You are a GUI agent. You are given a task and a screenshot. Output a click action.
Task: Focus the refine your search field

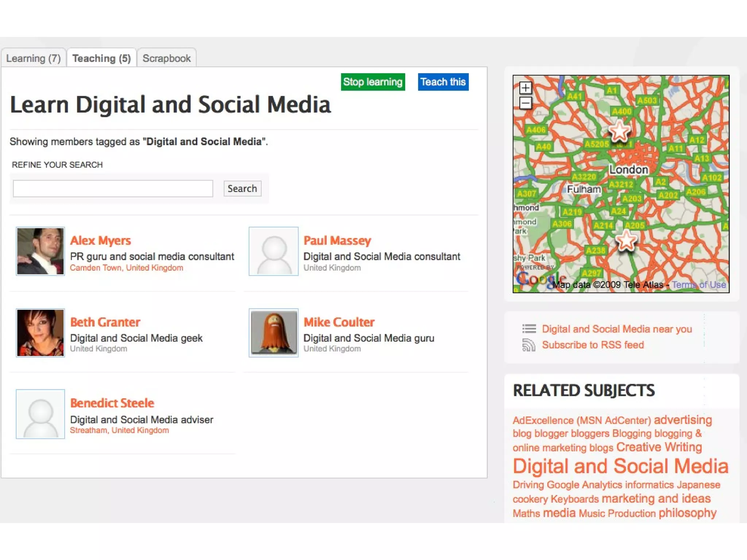(113, 188)
